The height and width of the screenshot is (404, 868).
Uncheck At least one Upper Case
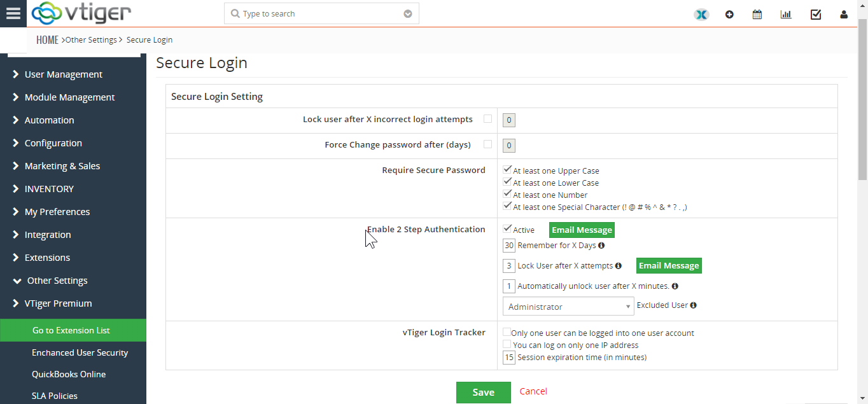pos(507,170)
